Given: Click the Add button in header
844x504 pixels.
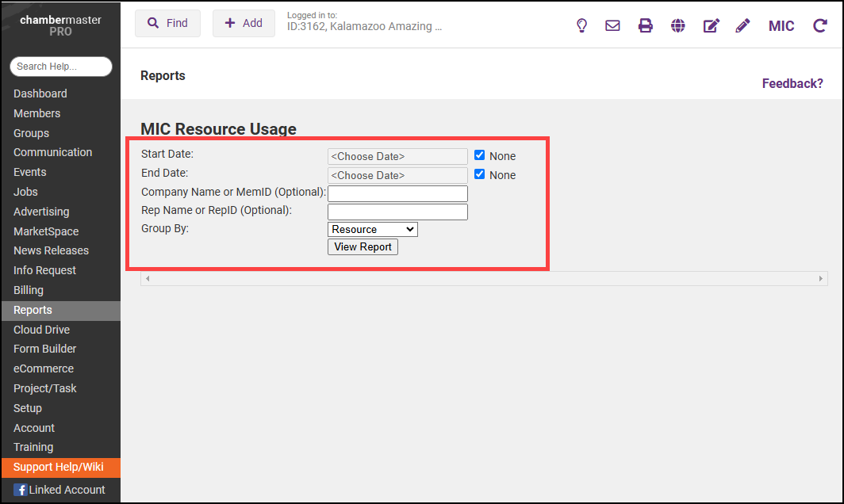Looking at the screenshot, I should (244, 24).
